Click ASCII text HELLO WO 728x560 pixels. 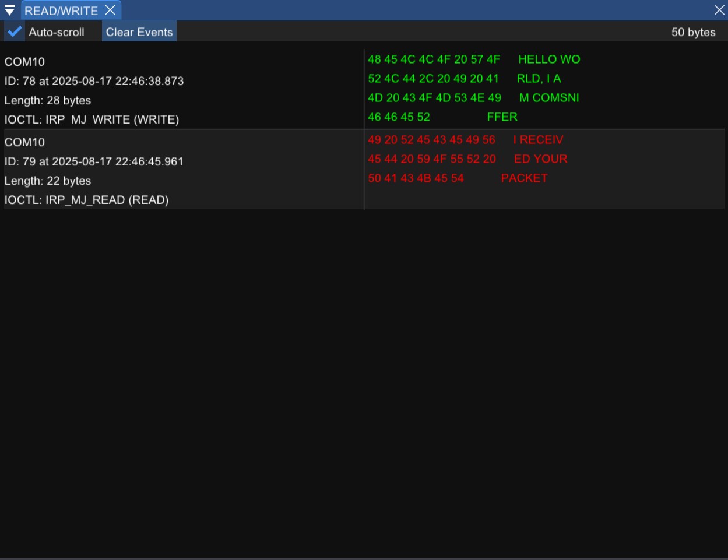tap(549, 59)
